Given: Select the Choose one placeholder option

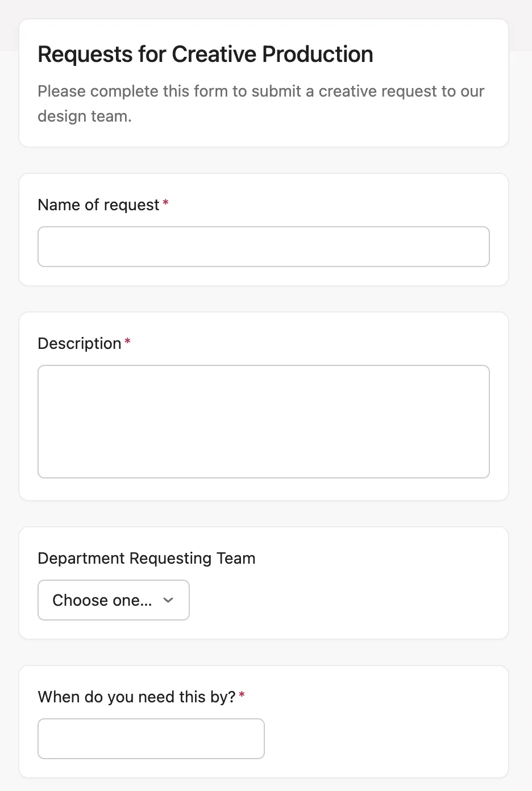Looking at the screenshot, I should (102, 600).
